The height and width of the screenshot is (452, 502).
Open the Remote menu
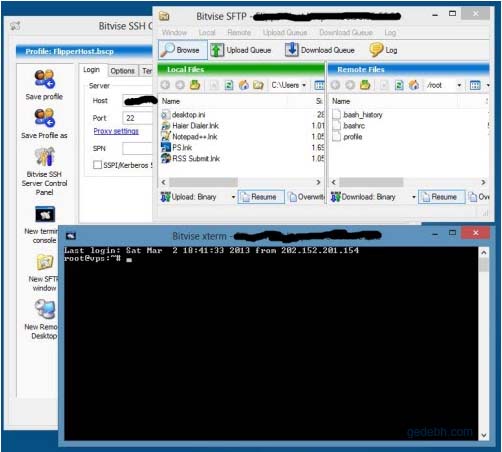[x=239, y=32]
